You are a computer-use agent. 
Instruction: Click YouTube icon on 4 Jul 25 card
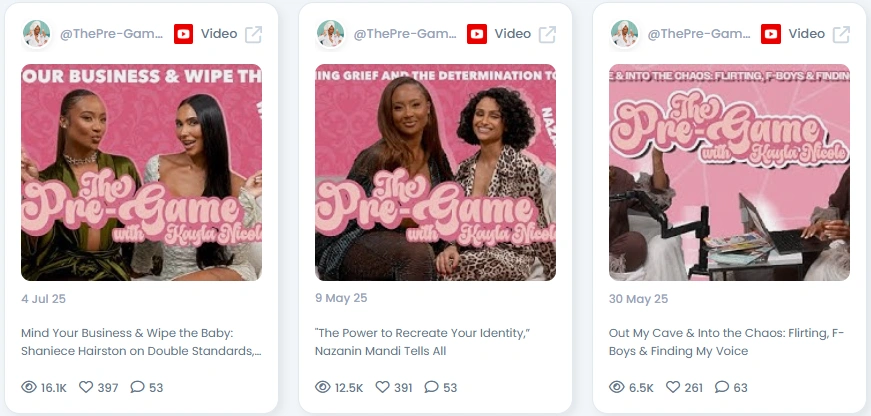[183, 34]
